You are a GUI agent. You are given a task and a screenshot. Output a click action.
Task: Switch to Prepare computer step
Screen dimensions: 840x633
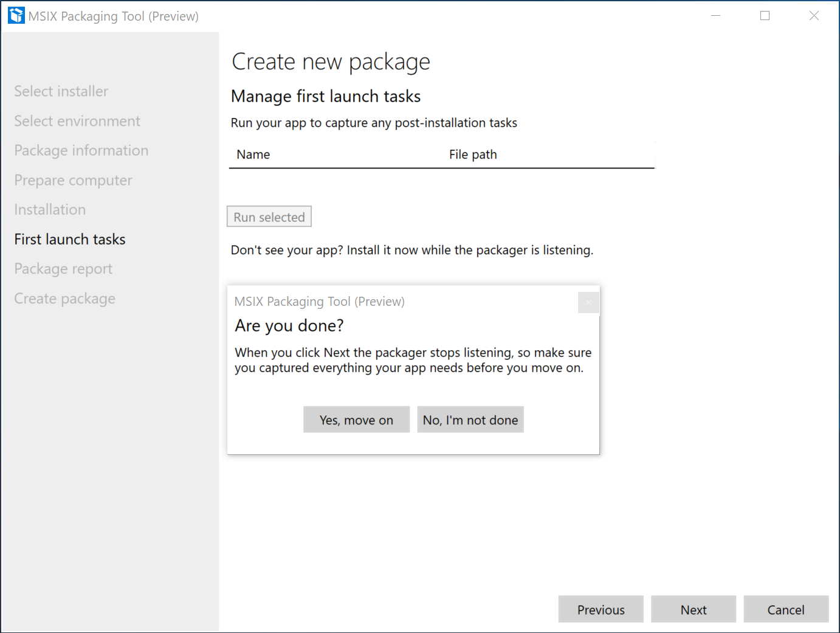74,180
